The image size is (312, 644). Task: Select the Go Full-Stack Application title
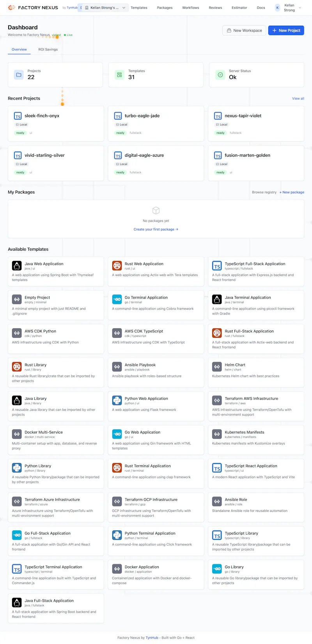(x=48, y=533)
